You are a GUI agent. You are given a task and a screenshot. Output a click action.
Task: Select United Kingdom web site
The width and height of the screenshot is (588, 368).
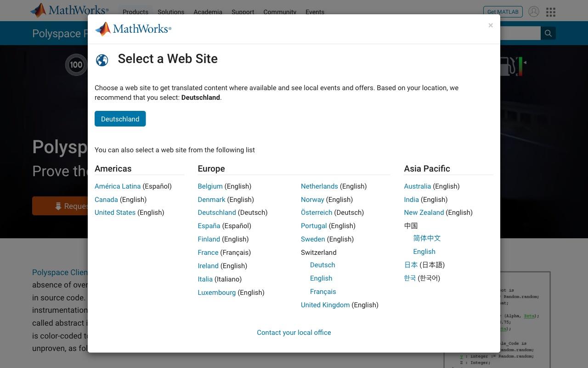(x=325, y=305)
